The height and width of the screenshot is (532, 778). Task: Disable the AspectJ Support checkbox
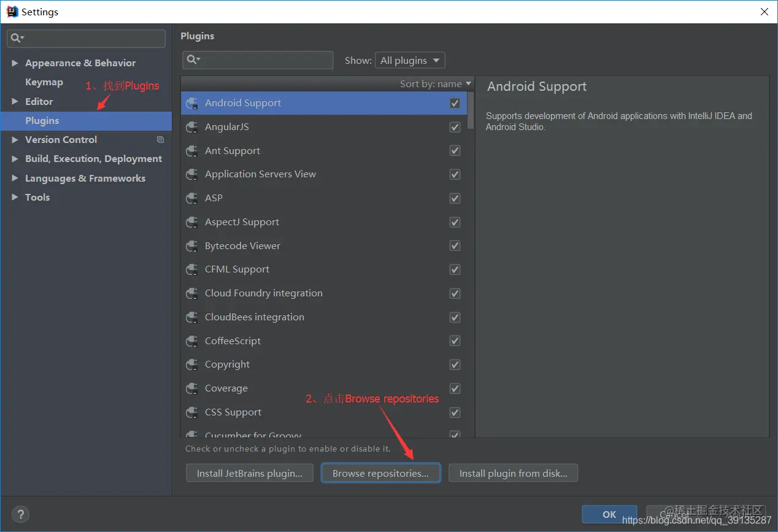(x=455, y=222)
